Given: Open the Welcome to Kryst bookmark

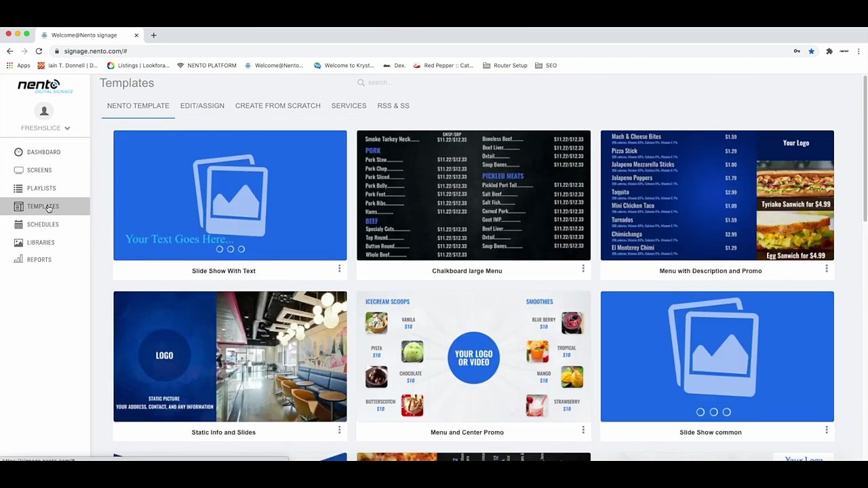Looking at the screenshot, I should coord(344,66).
